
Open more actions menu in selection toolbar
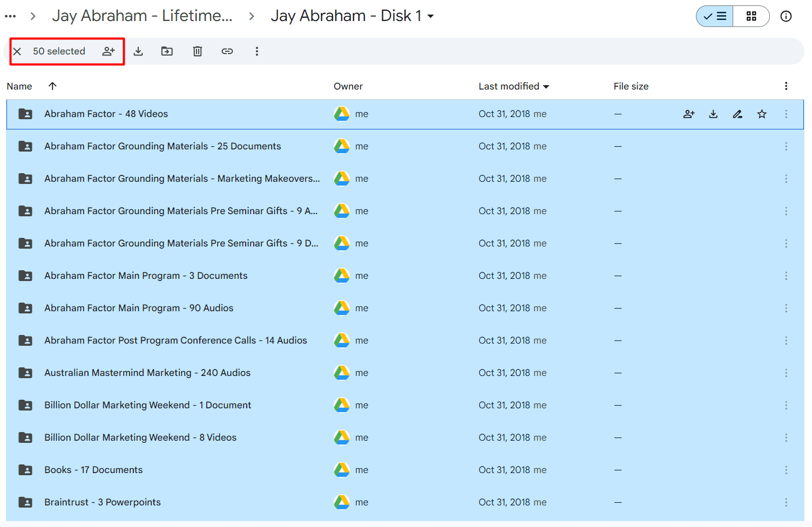tap(257, 51)
